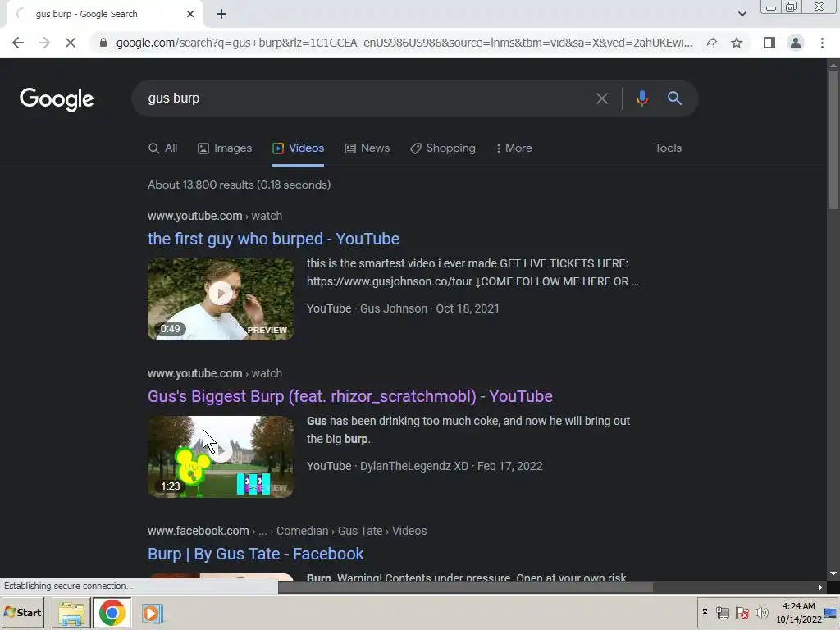Image resolution: width=840 pixels, height=630 pixels.
Task: Click the Google logo
Action: click(x=57, y=99)
